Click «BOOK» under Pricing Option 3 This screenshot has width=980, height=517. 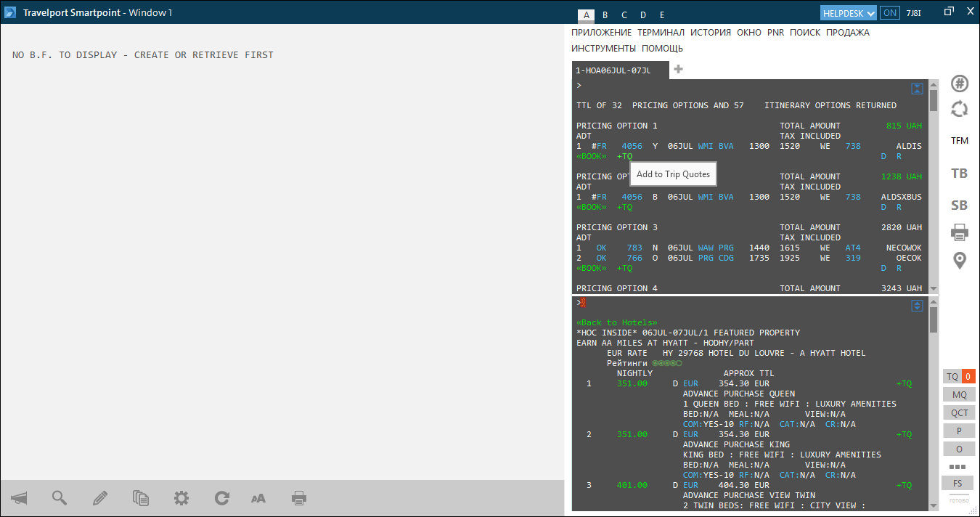[592, 268]
